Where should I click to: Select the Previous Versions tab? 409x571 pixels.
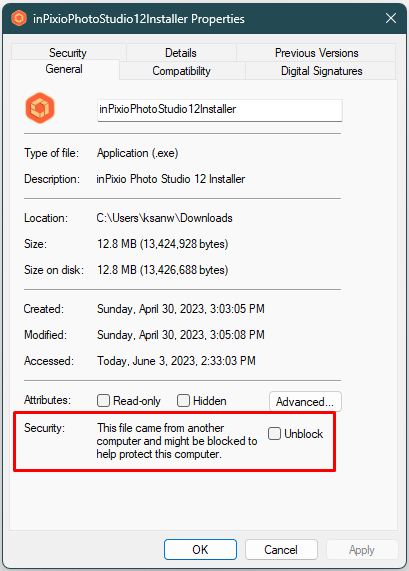[316, 52]
